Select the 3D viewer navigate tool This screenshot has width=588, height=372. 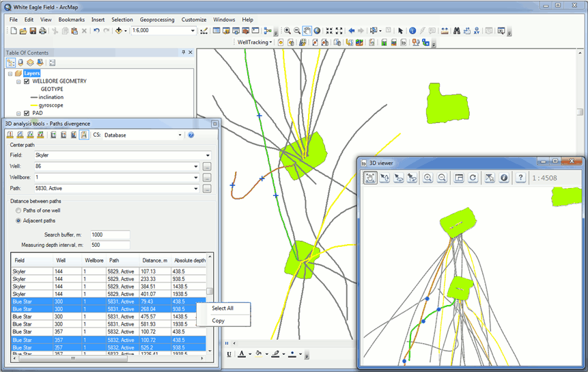(x=370, y=178)
